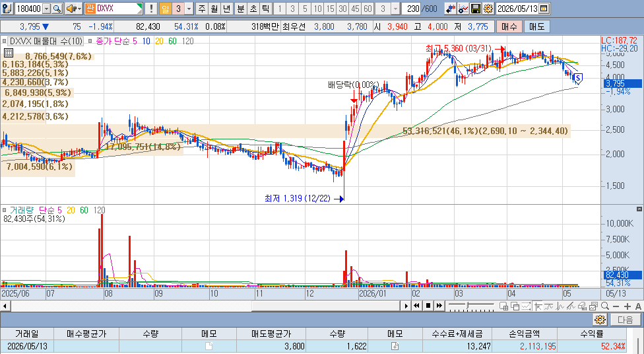
Task: Select the 60 interval preset button
Action: tap(368, 8)
